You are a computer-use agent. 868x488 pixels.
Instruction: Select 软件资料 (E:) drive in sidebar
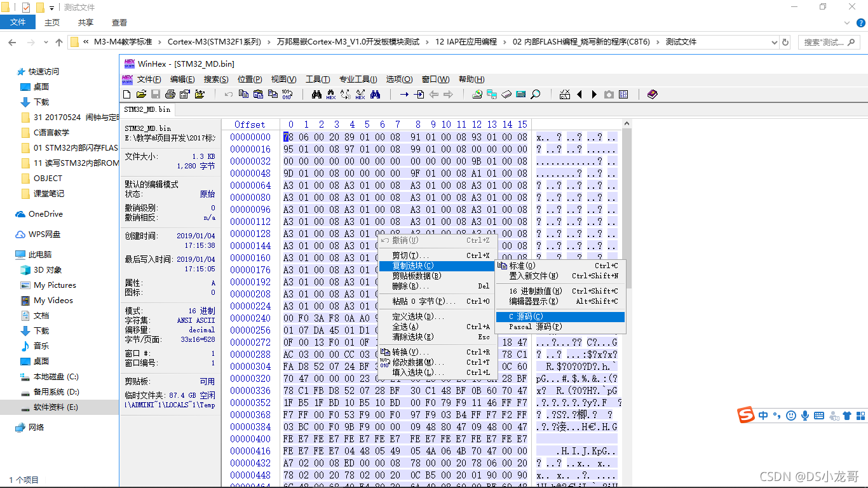point(55,407)
